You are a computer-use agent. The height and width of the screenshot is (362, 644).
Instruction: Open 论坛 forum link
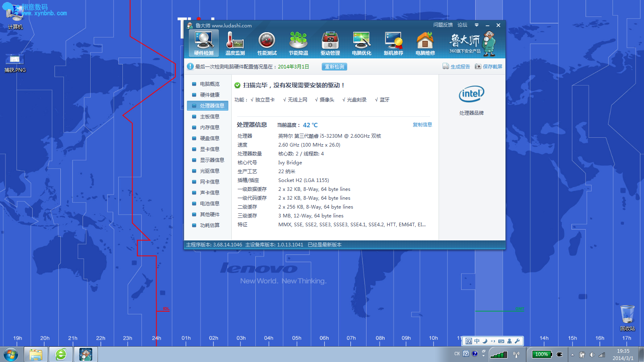[x=462, y=25]
